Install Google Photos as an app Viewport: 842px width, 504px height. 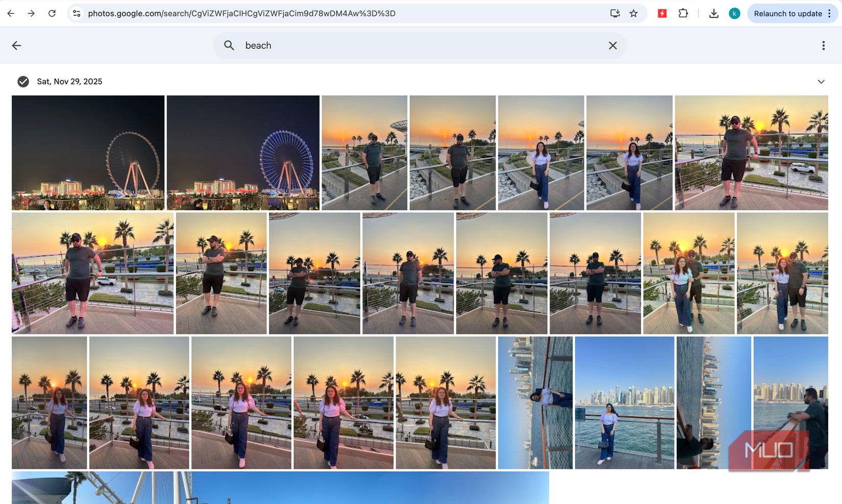[x=614, y=13]
